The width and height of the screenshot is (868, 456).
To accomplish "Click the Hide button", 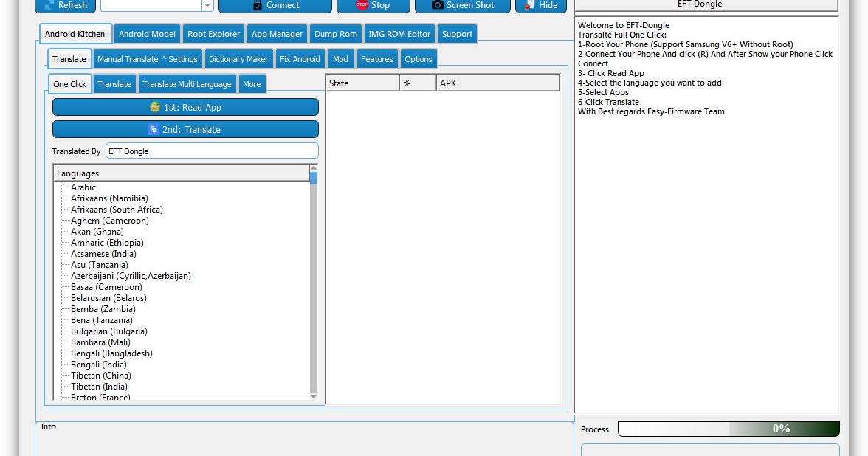I will (x=541, y=6).
